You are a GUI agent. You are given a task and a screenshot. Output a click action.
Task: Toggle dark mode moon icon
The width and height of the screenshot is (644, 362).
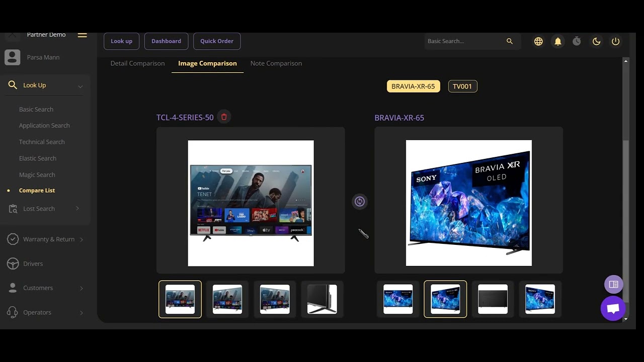coord(597,41)
